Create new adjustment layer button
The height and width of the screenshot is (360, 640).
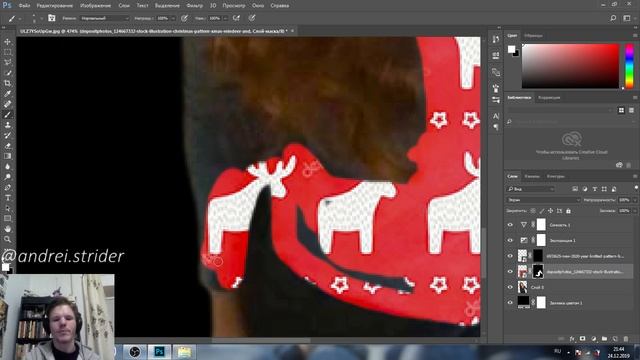coord(593,339)
